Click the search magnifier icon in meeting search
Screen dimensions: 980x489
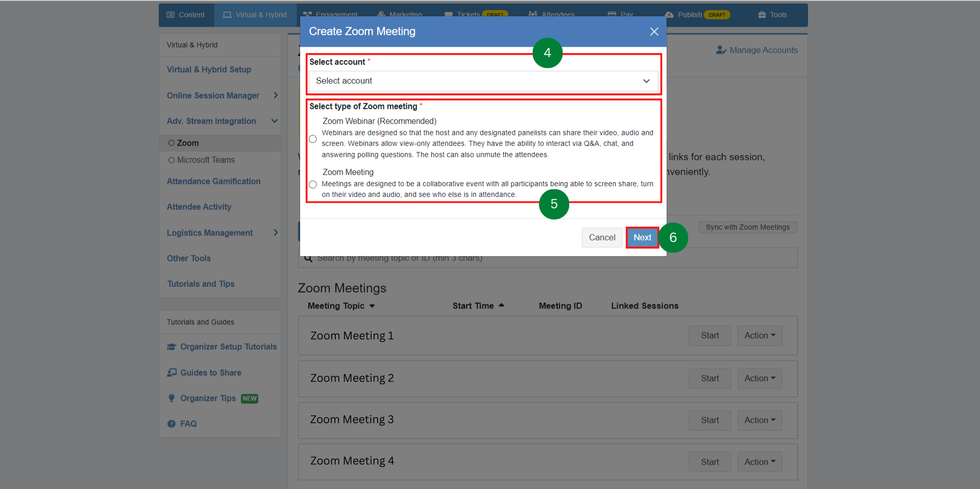point(308,258)
